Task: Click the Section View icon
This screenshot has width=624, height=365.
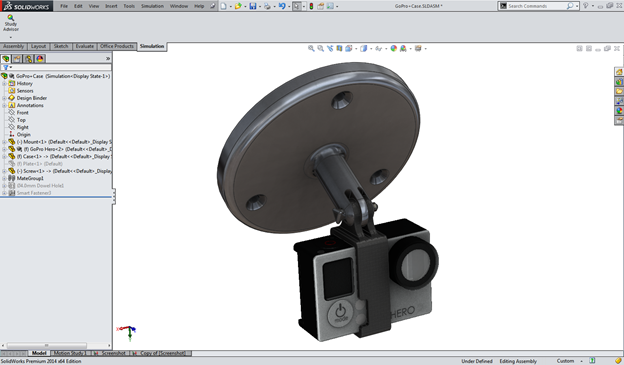Action: (339, 49)
